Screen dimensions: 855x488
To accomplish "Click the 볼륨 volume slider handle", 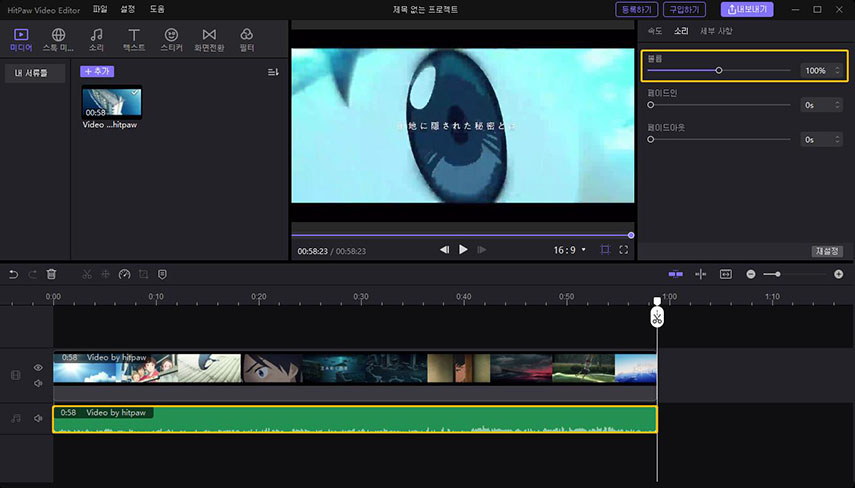I will pyautogui.click(x=719, y=70).
